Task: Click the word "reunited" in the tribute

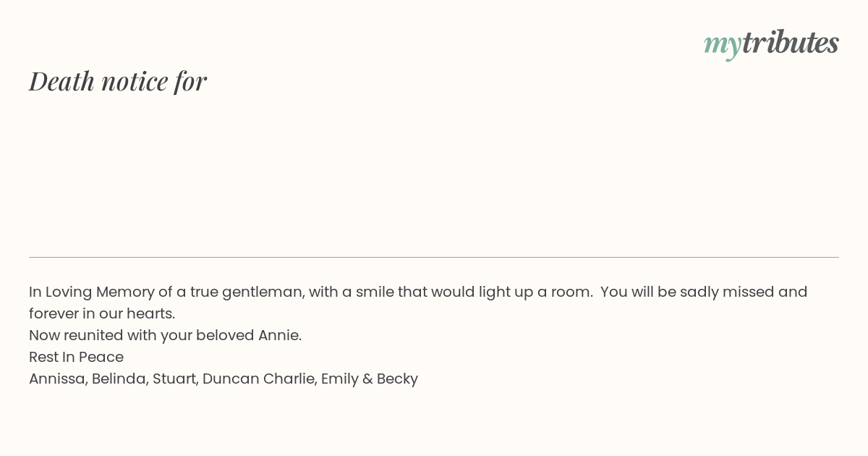Action: pyautogui.click(x=93, y=335)
